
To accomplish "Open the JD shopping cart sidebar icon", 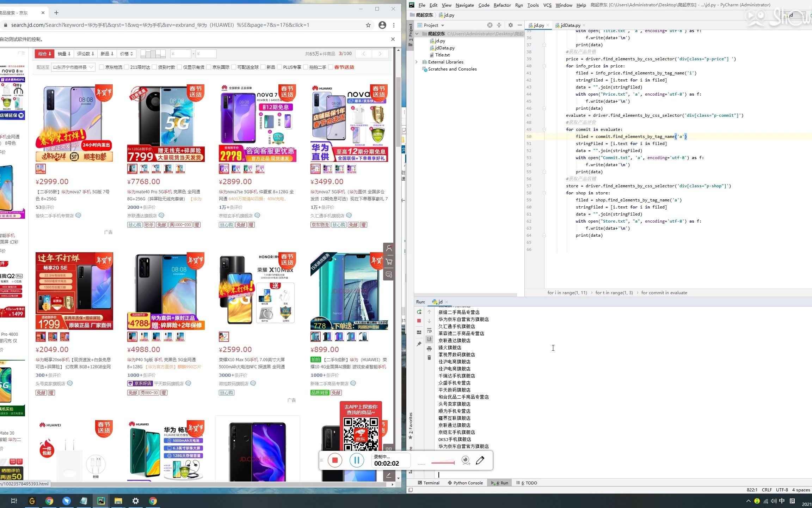I will click(389, 261).
